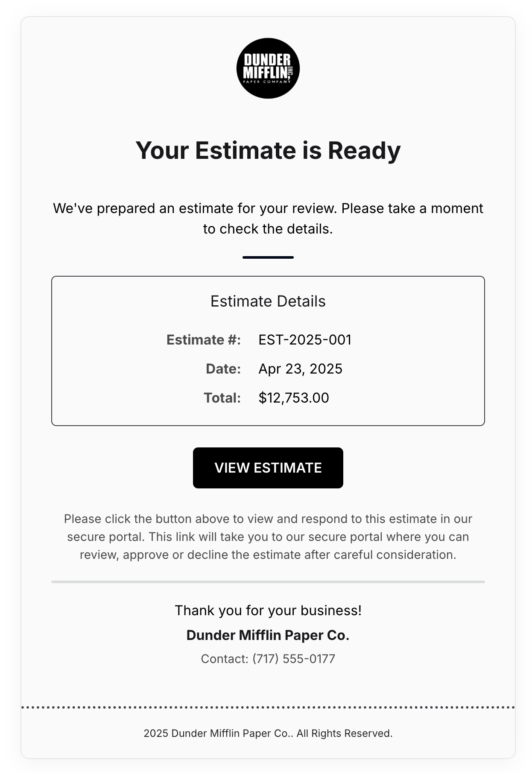Click the Total label in the card
The height and width of the screenshot is (777, 532).
coord(222,397)
